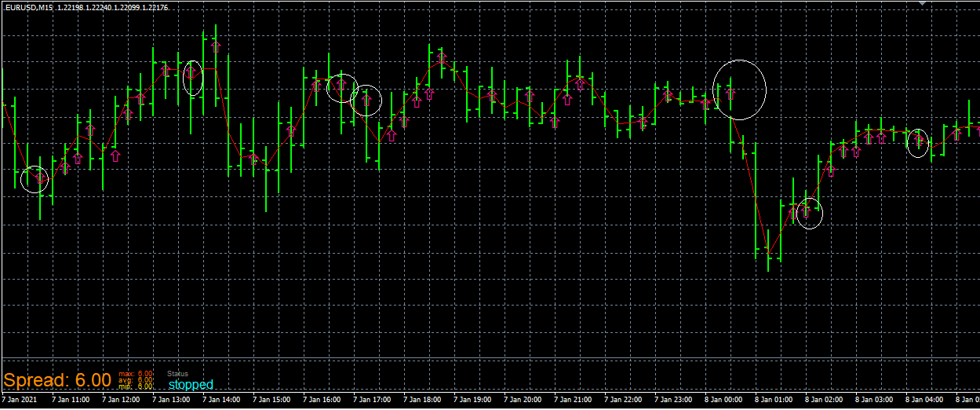Screen dimensions: 980x410
Task: Click the min: 6.00 spread value
Action: (x=136, y=386)
